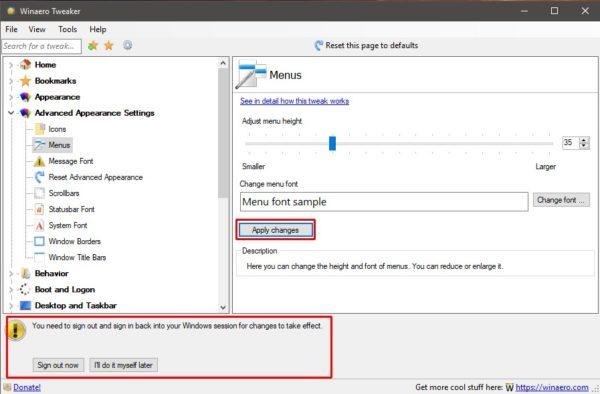Click Change font button

coord(561,200)
